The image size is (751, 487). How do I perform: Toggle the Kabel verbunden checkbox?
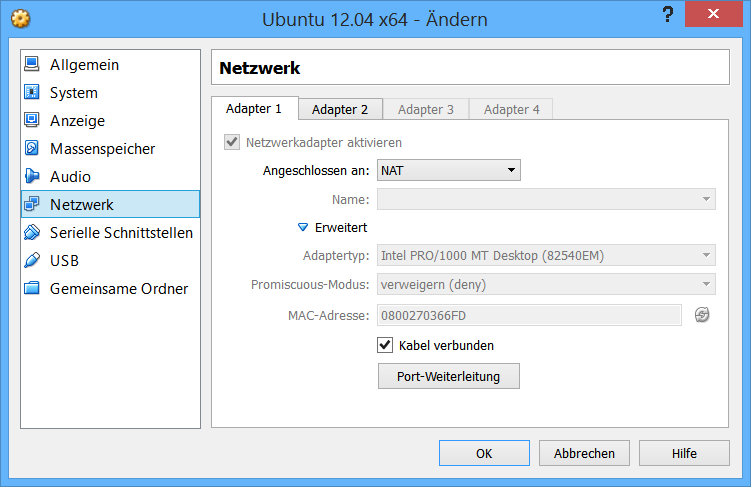tap(385, 345)
